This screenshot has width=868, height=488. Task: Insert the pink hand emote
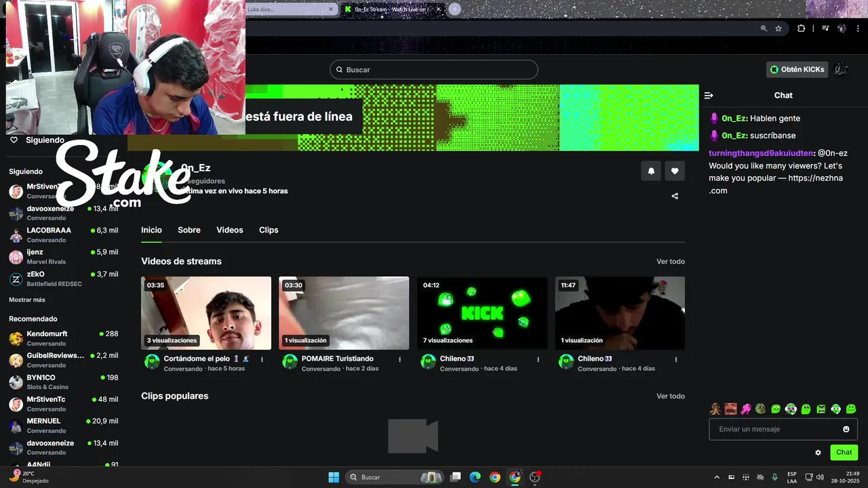(x=746, y=409)
